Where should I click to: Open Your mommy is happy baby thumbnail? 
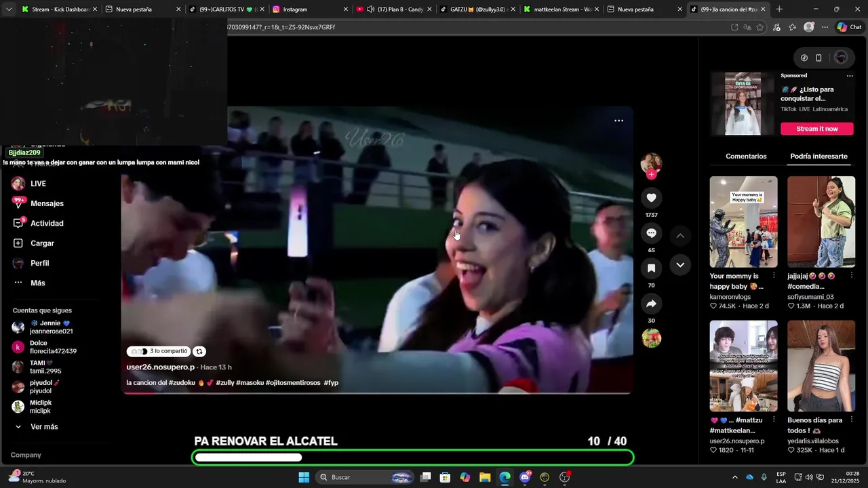click(x=743, y=222)
